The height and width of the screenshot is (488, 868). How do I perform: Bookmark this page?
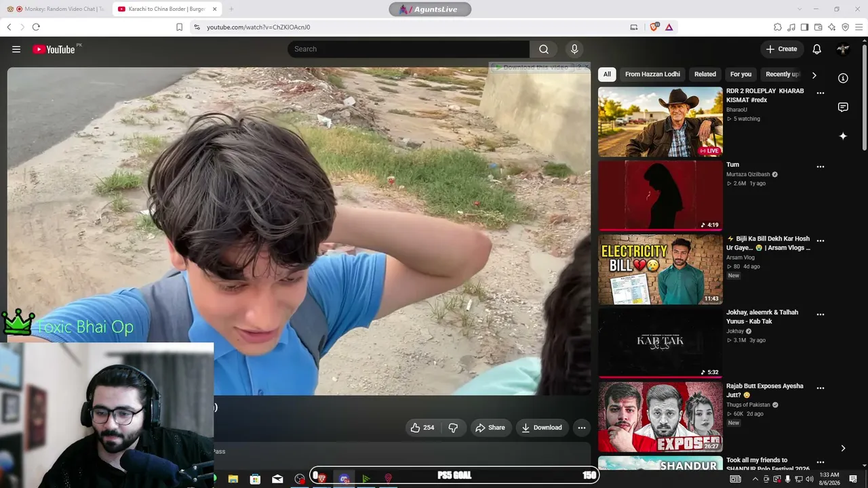coord(179,27)
